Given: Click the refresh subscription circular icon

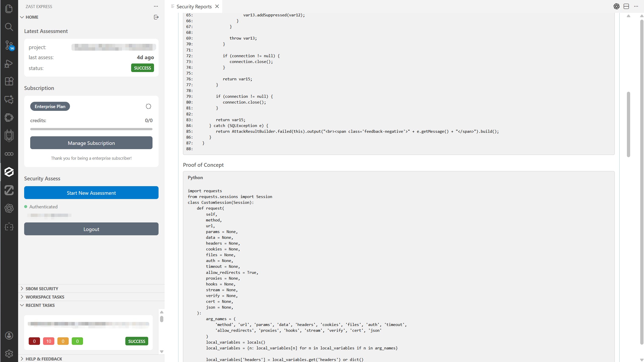Looking at the screenshot, I should pos(148,106).
